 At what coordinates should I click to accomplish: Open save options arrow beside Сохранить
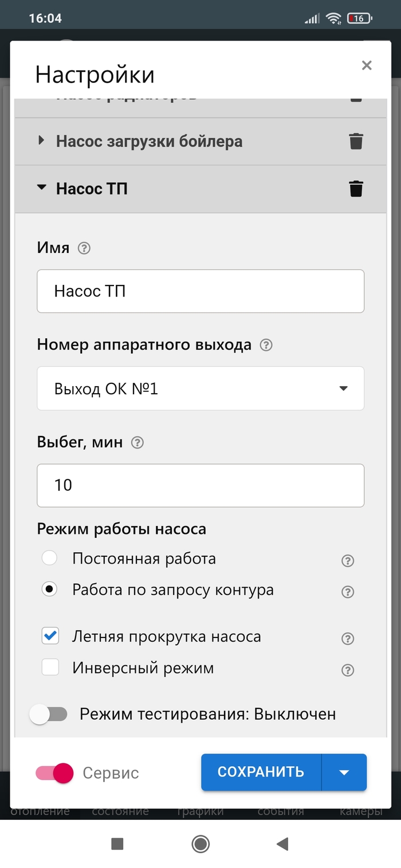coord(344,772)
